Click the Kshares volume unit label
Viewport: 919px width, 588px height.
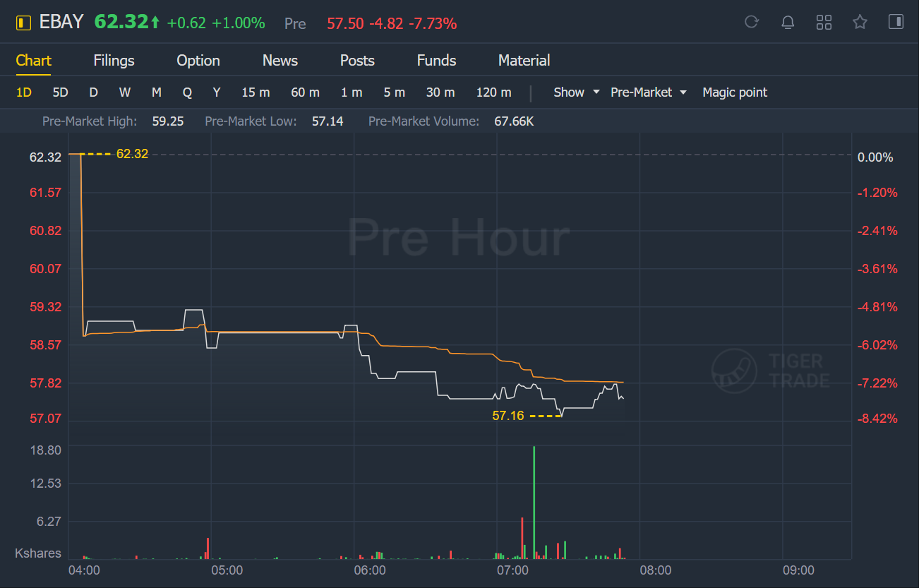38,553
